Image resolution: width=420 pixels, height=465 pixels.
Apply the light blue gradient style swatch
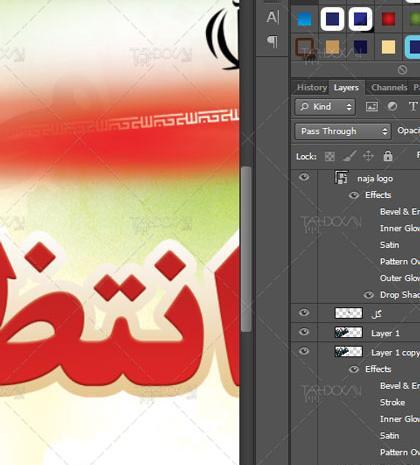[305, 19]
